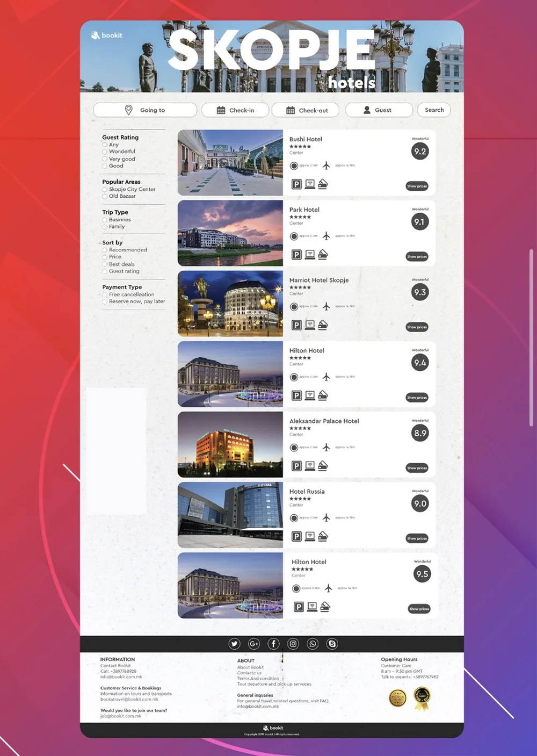Screen dimensions: 537x756
Task: Open the Going to destination field
Action: pos(145,110)
